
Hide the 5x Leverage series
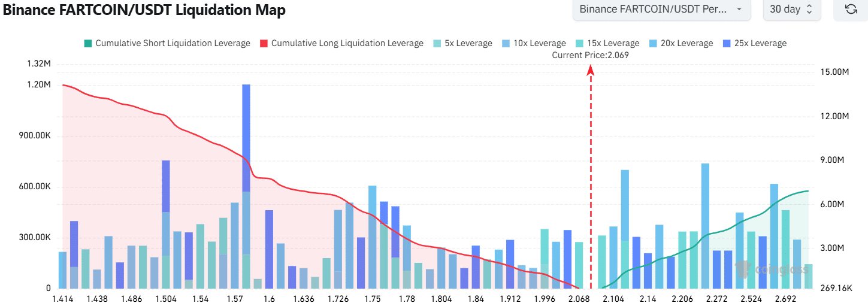[468, 43]
